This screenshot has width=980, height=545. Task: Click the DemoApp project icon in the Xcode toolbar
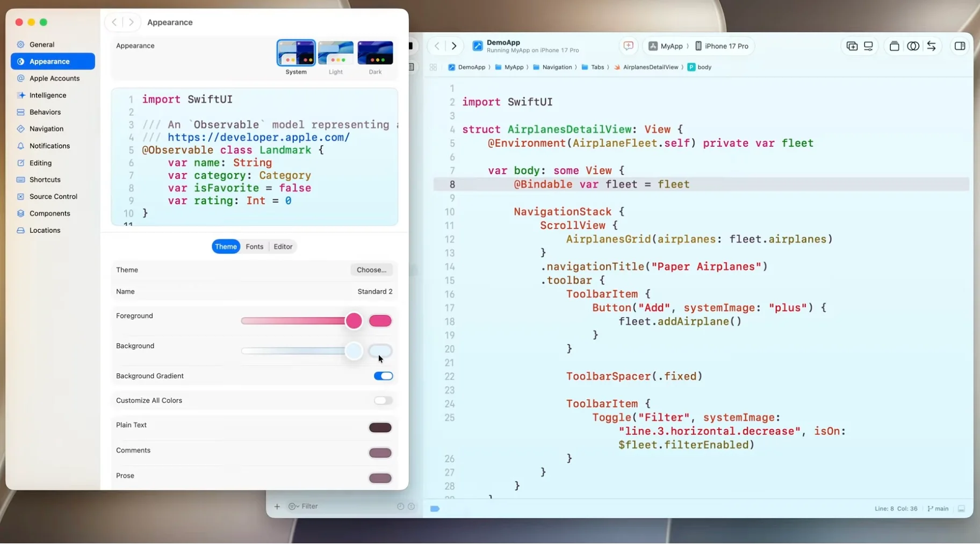(477, 46)
